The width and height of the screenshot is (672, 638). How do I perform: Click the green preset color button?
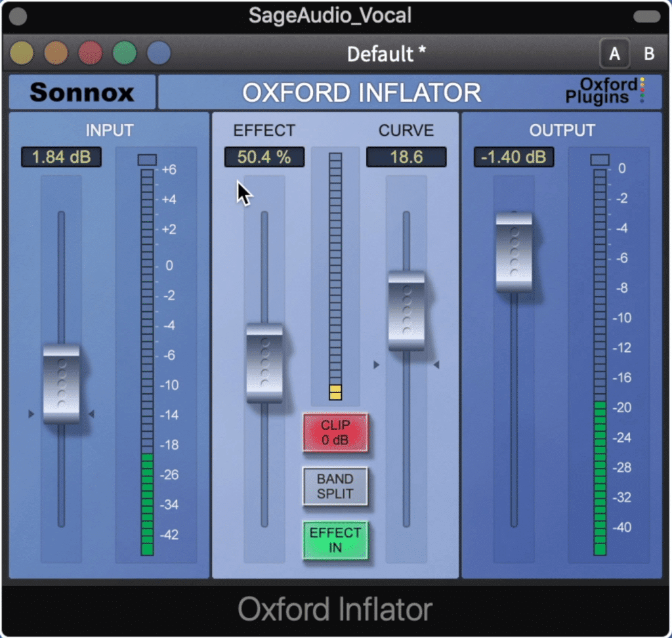point(125,53)
